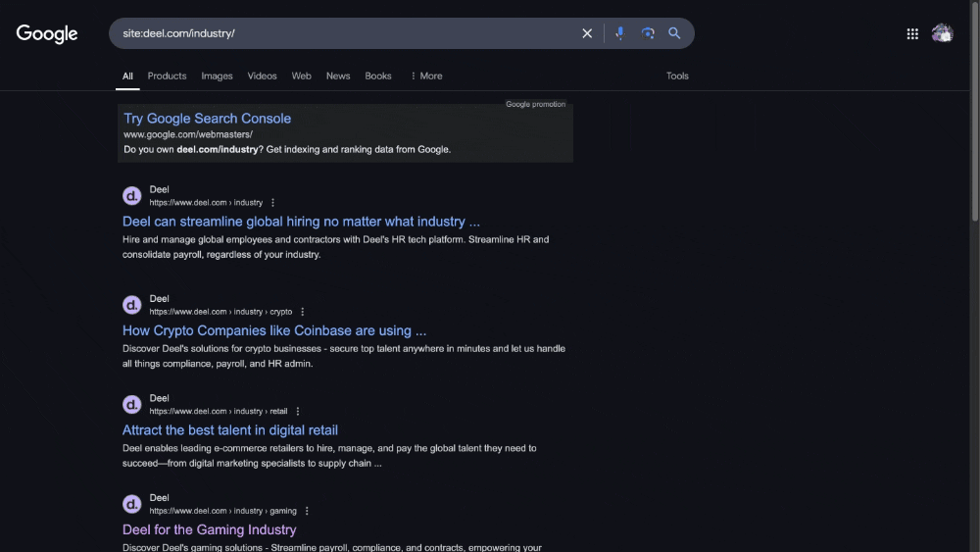The width and height of the screenshot is (980, 552).
Task: Click Deel favicon of the gaming result
Action: pos(132,504)
